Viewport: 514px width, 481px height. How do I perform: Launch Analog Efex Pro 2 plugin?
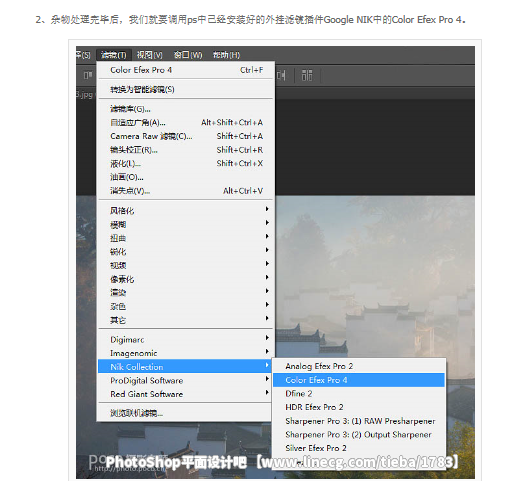coord(359,366)
